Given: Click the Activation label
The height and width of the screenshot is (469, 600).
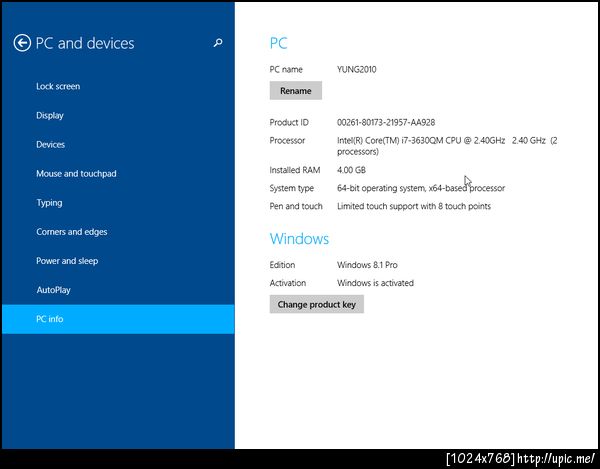Looking at the screenshot, I should pyautogui.click(x=287, y=283).
